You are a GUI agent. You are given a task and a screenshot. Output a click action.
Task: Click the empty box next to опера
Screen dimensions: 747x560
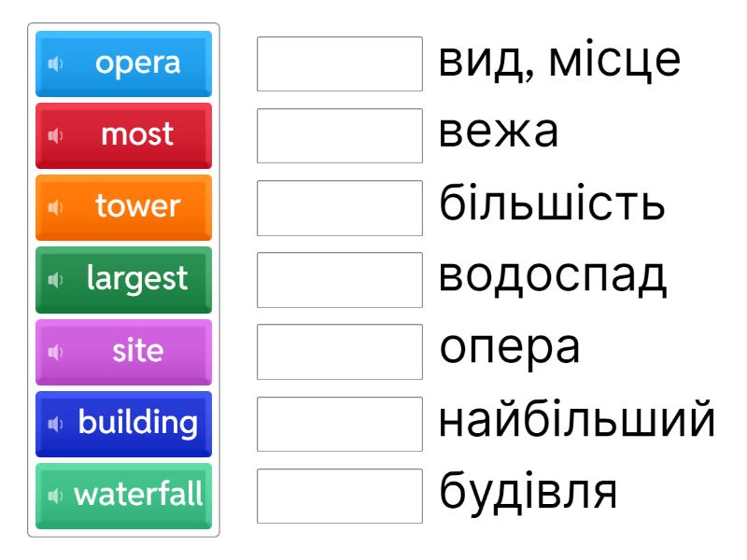340,351
